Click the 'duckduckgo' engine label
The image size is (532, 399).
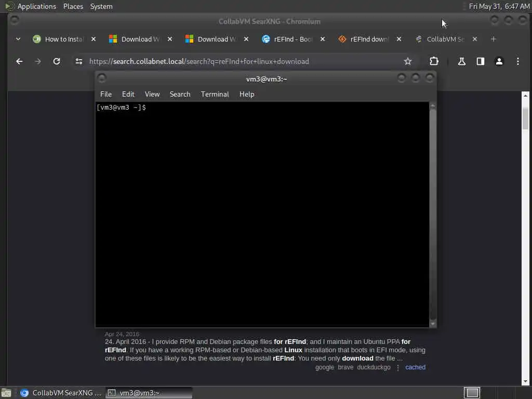374,367
